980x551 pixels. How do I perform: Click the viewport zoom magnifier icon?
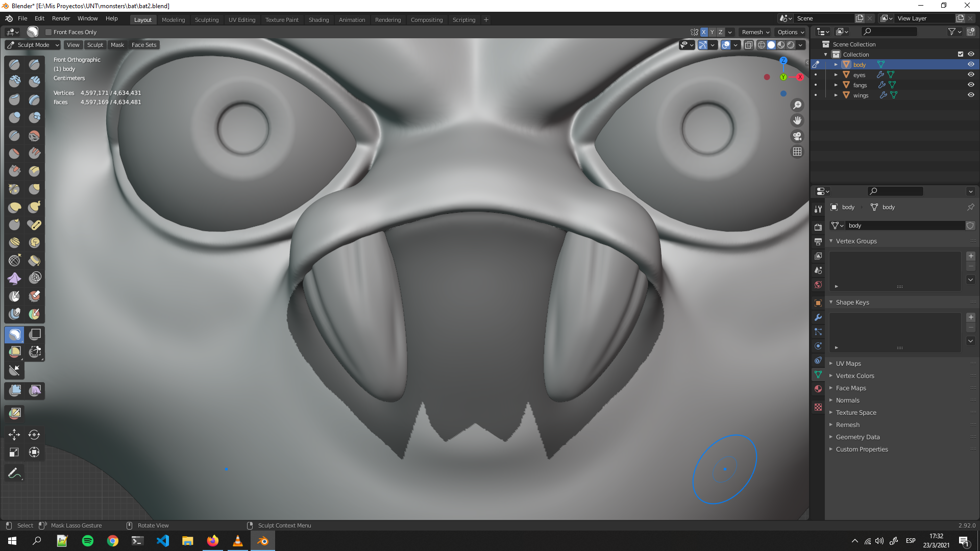797,105
